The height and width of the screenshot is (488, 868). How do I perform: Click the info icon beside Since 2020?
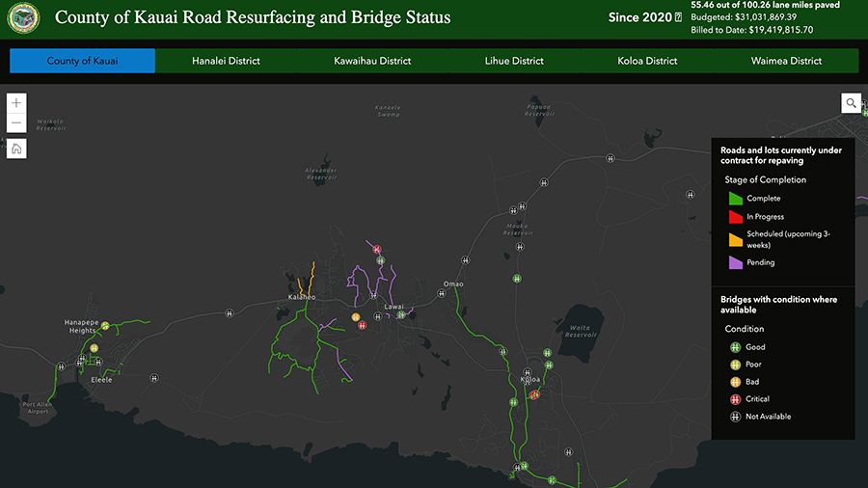(678, 18)
